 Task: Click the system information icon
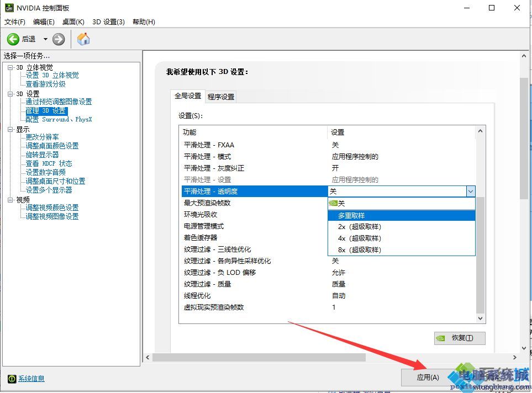coord(12,379)
